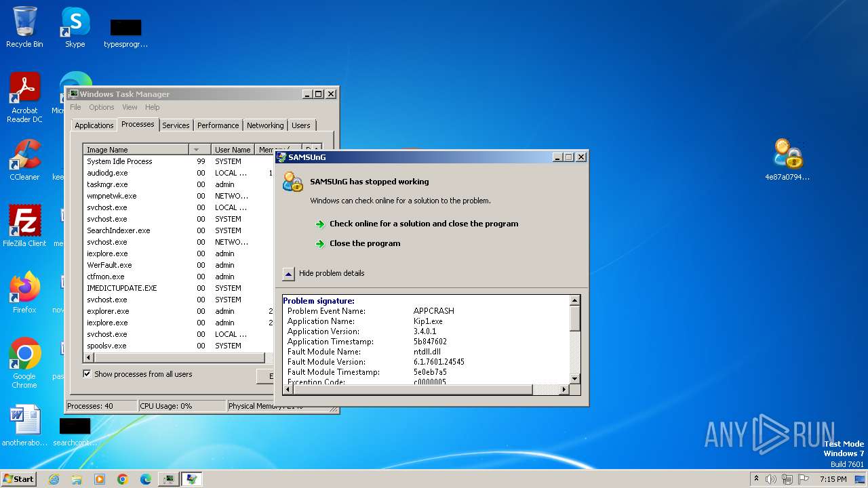Open Internet Explorer from the taskbar
The width and height of the screenshot is (868, 488).
point(54,479)
